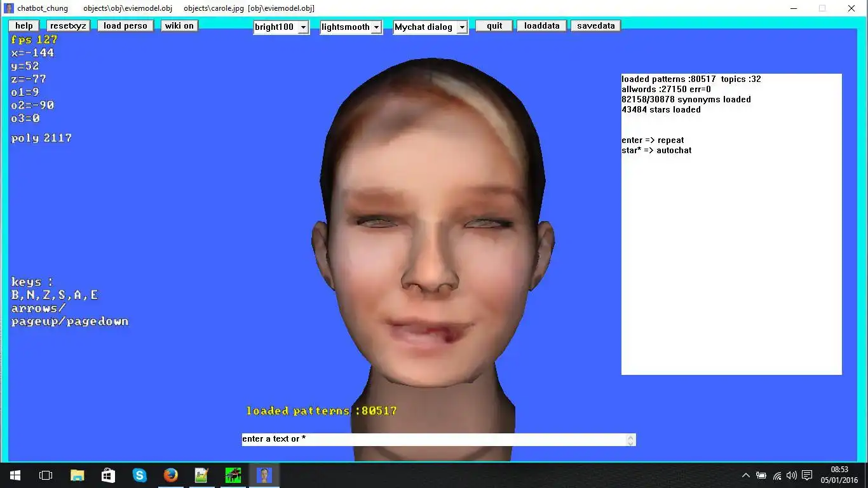Click the 'pageup/pagedown' hint text
Image resolution: width=868 pixels, height=488 pixels.
tap(70, 322)
